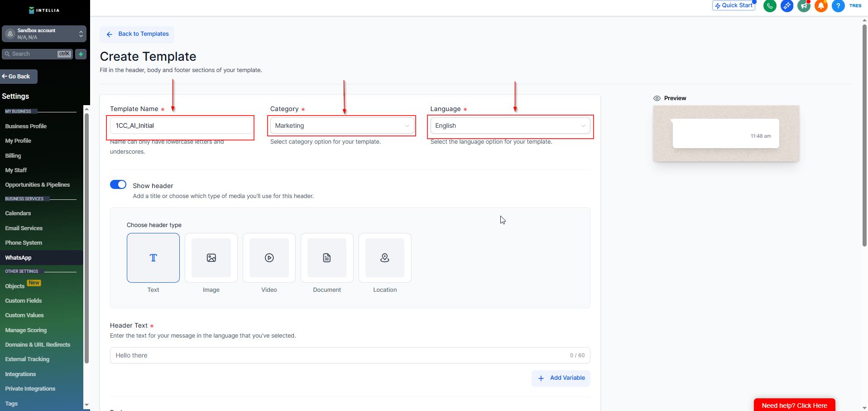Open the blue sparkle AI assistant icon
This screenshot has height=411, width=868.
click(x=787, y=6)
